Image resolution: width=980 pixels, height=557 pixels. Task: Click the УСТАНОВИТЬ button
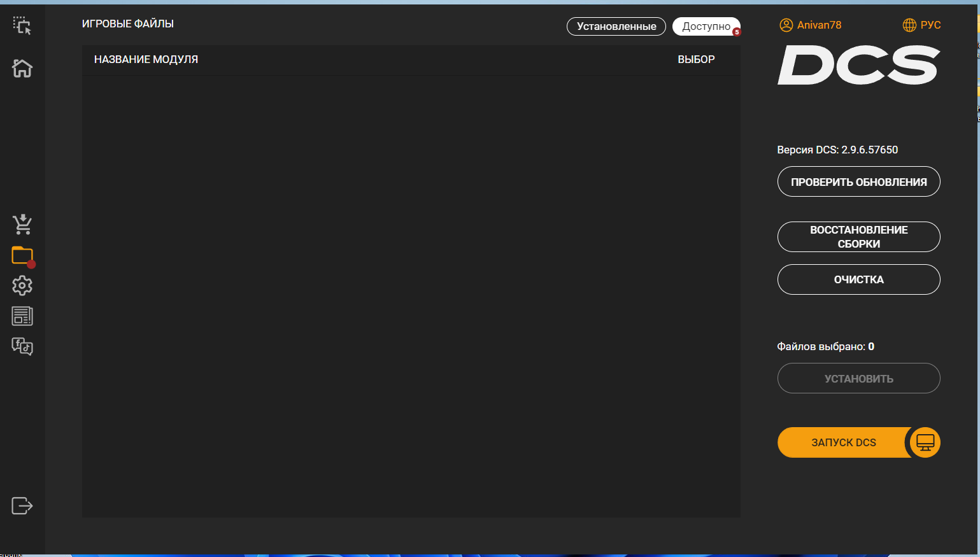(x=858, y=378)
